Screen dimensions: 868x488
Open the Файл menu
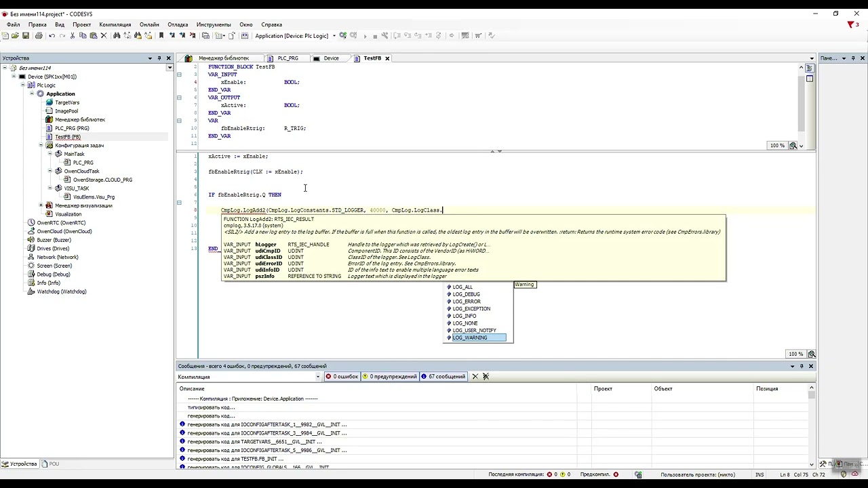pyautogui.click(x=14, y=24)
